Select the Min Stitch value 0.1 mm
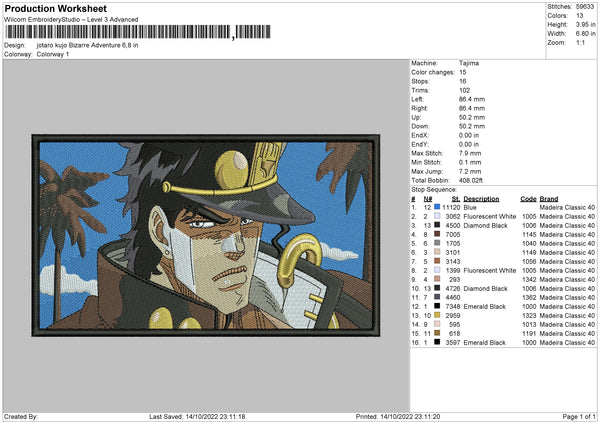The height and width of the screenshot is (424, 600). [470, 162]
